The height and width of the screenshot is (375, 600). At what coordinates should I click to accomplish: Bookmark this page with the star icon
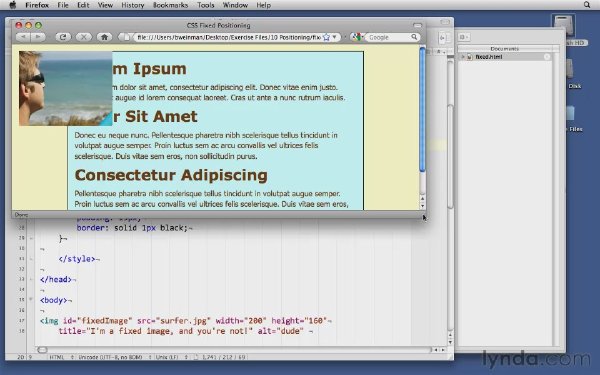click(x=326, y=37)
